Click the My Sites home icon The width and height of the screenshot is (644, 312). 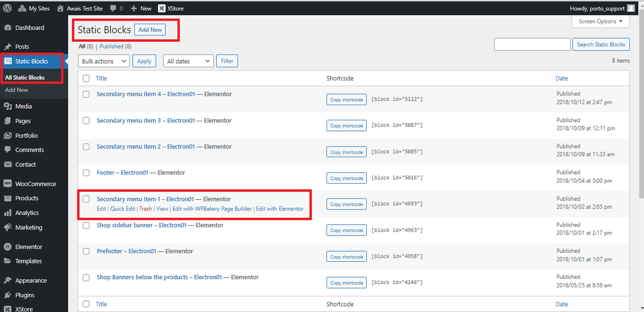(22, 9)
